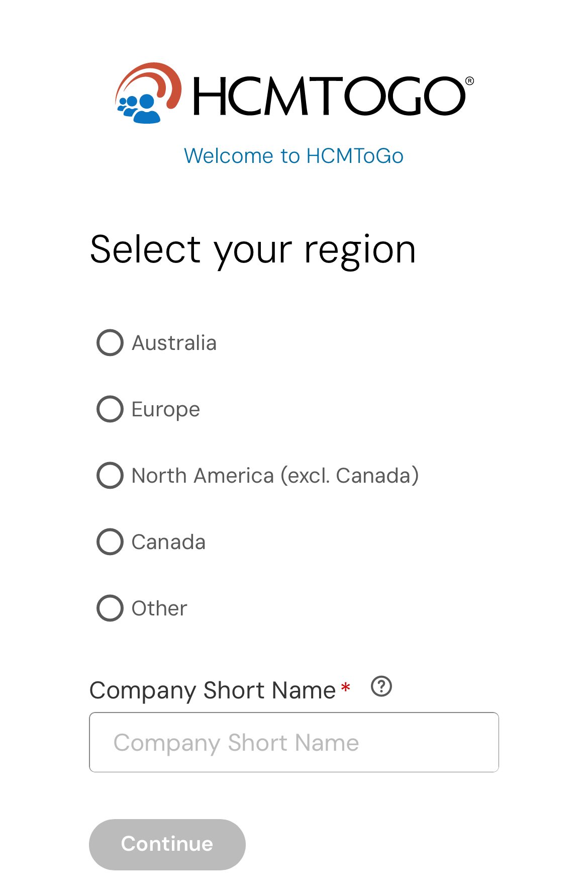
Task: Click the registered trademark symbol beside the logo
Action: click(x=469, y=81)
